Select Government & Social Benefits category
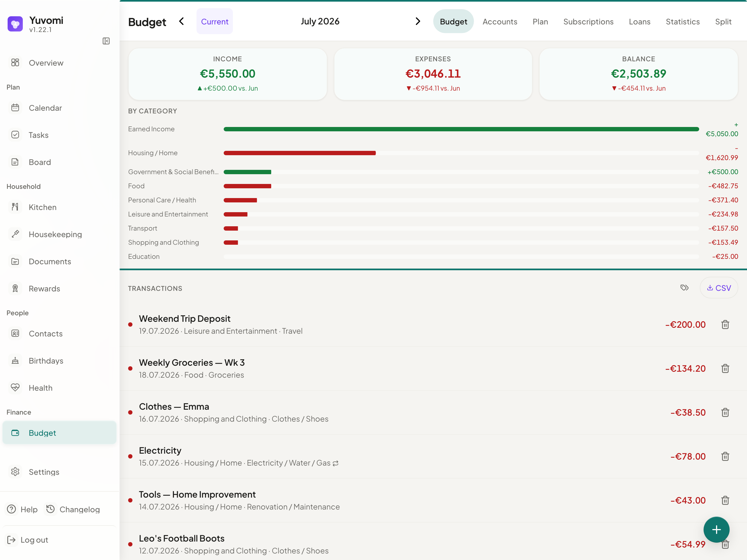747x560 pixels. point(433,172)
